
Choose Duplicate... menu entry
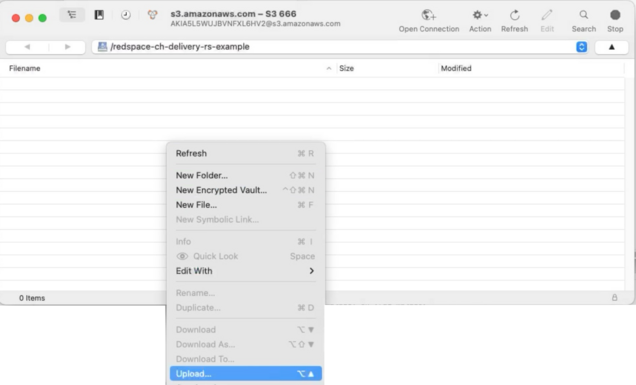click(x=245, y=308)
